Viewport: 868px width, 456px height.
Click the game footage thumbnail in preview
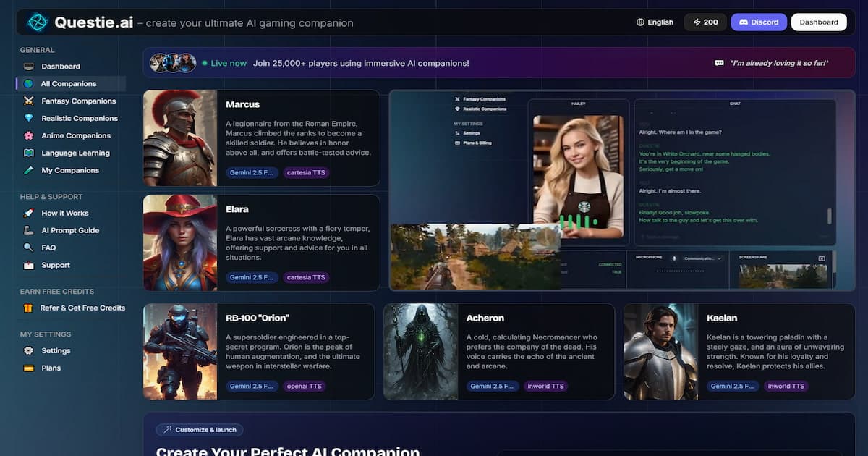coord(475,256)
